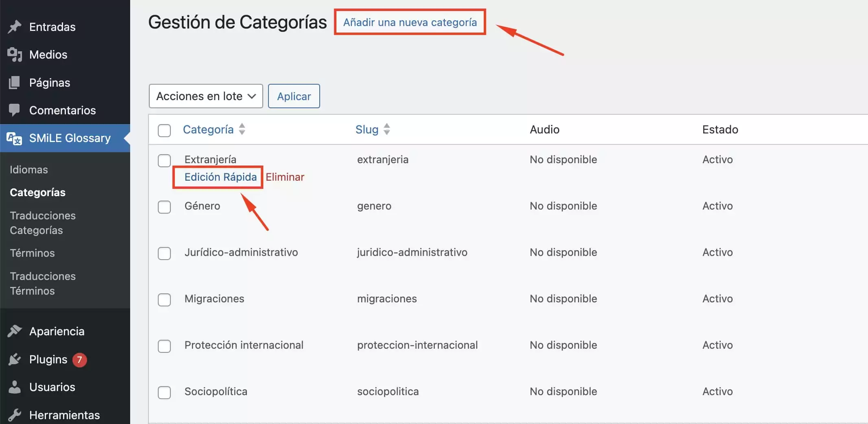This screenshot has width=868, height=424.
Task: Open the Acciones en lote dropdown
Action: [206, 96]
